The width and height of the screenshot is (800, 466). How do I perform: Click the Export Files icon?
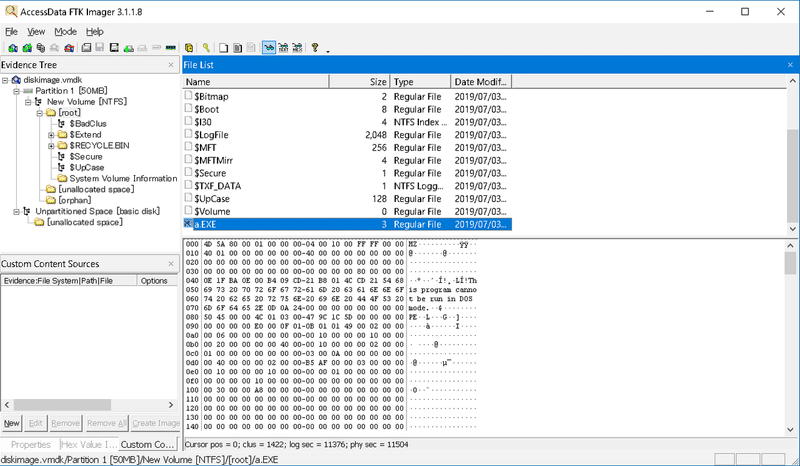coord(223,47)
